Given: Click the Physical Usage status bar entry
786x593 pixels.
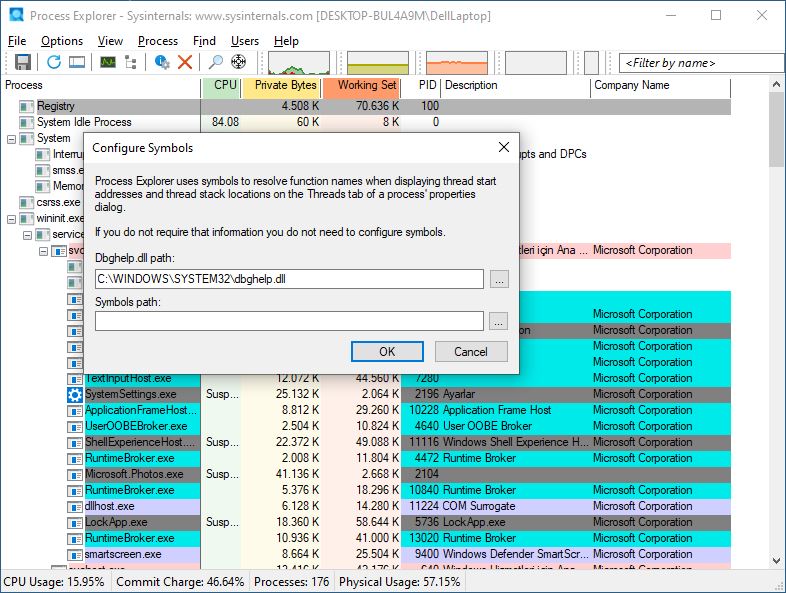Looking at the screenshot, I should point(400,582).
